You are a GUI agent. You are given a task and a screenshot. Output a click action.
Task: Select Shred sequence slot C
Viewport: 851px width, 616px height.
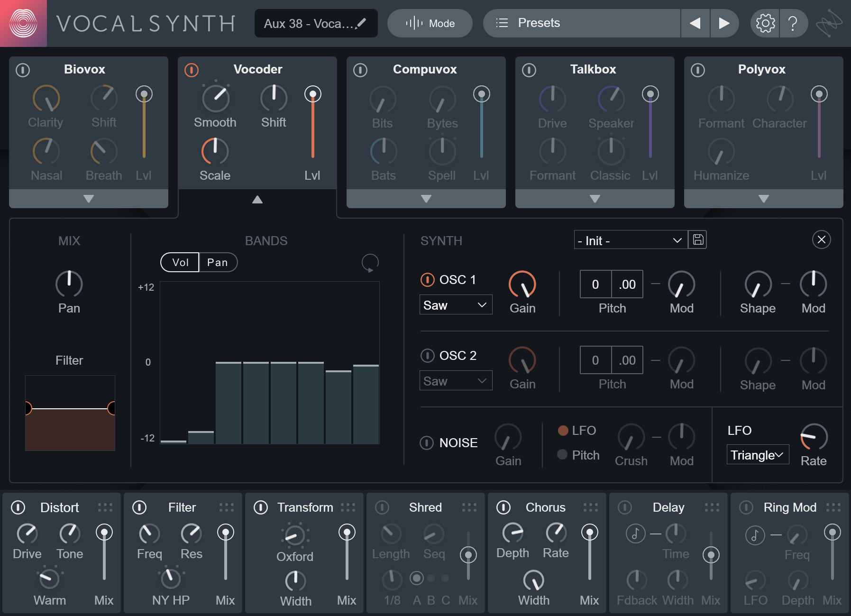coord(445,578)
